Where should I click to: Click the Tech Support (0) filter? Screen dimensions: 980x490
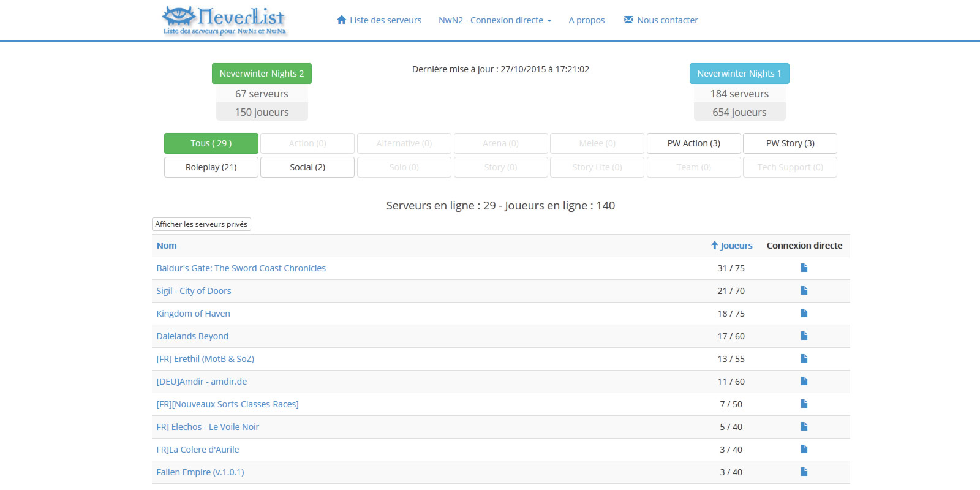790,167
